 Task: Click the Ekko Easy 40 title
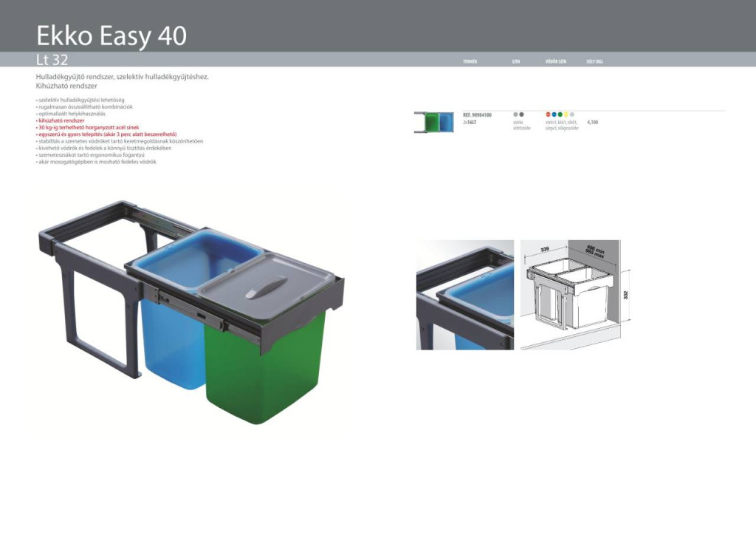pyautogui.click(x=111, y=35)
